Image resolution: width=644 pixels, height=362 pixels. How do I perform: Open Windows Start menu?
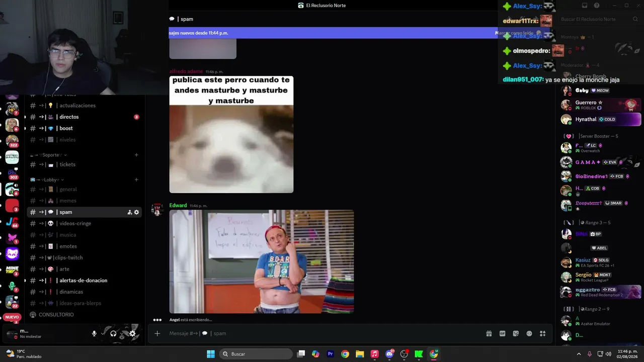(211, 354)
